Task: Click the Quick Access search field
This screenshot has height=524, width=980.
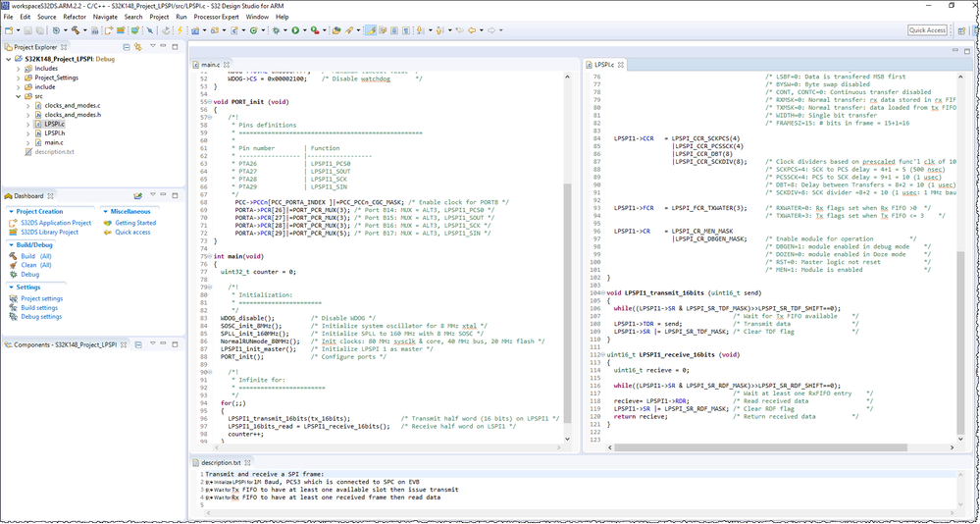Action: pos(927,30)
